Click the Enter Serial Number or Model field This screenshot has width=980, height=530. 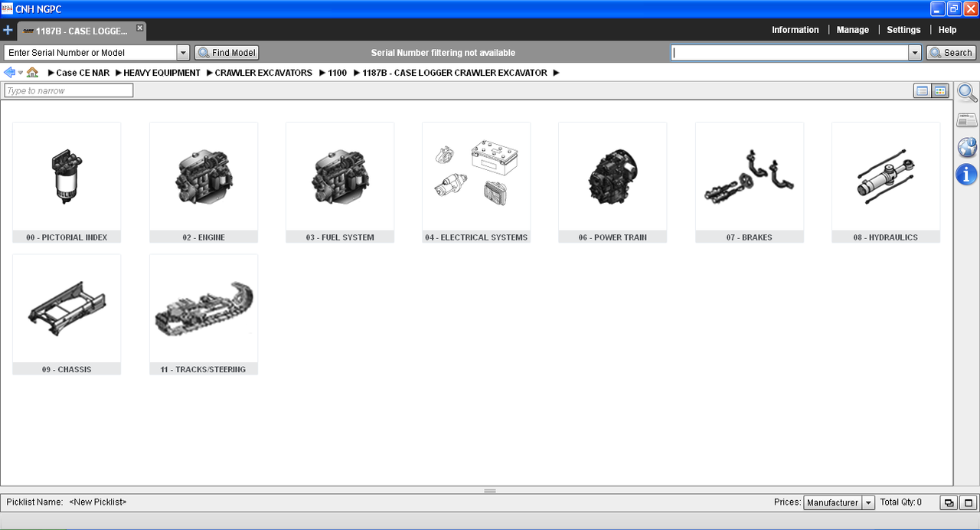click(x=90, y=53)
